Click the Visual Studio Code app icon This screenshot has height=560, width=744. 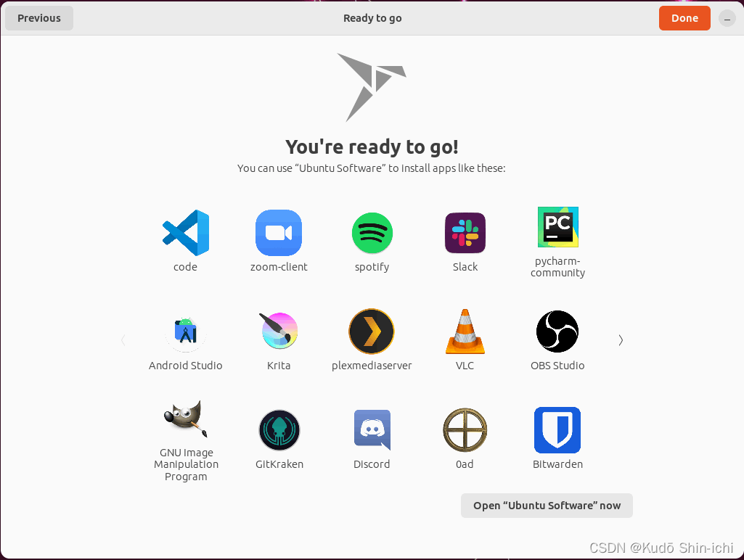tap(186, 233)
